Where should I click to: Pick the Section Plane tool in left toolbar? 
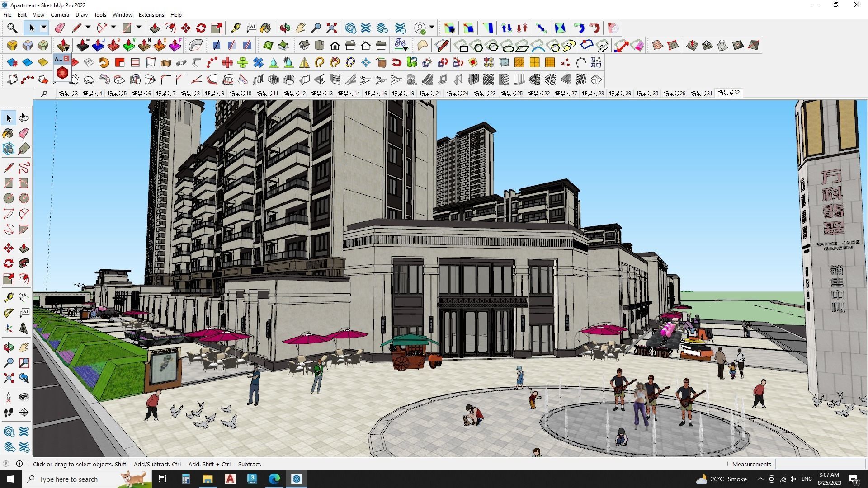(24, 412)
